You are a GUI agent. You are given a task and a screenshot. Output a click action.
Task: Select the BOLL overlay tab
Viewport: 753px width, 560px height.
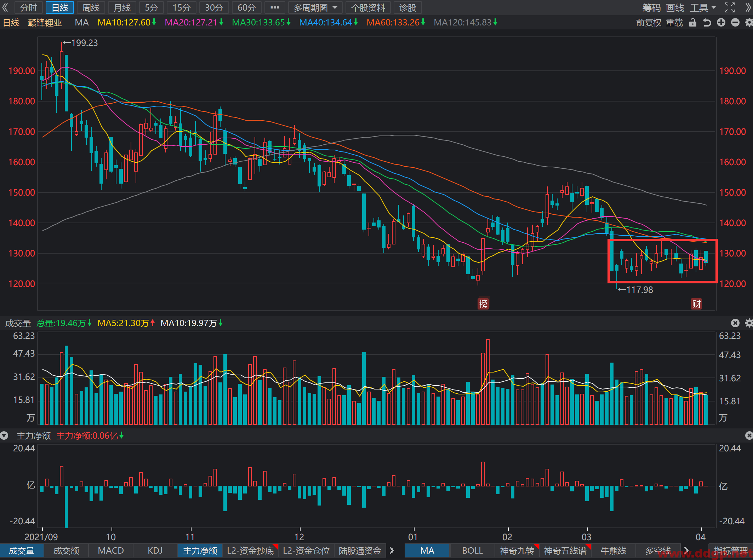[472, 550]
